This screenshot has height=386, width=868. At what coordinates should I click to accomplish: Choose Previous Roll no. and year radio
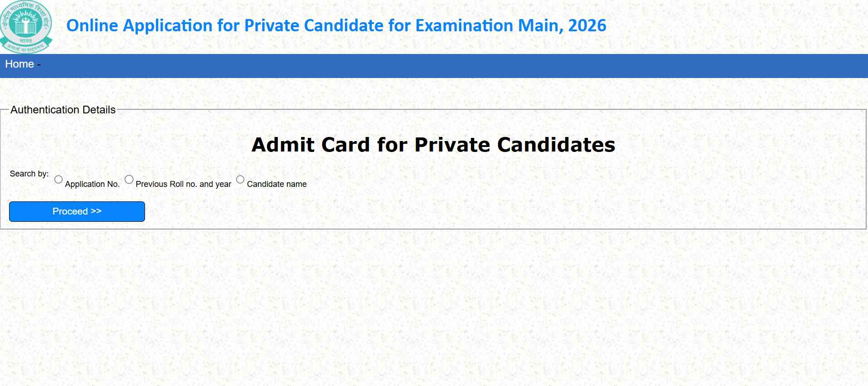pyautogui.click(x=129, y=180)
